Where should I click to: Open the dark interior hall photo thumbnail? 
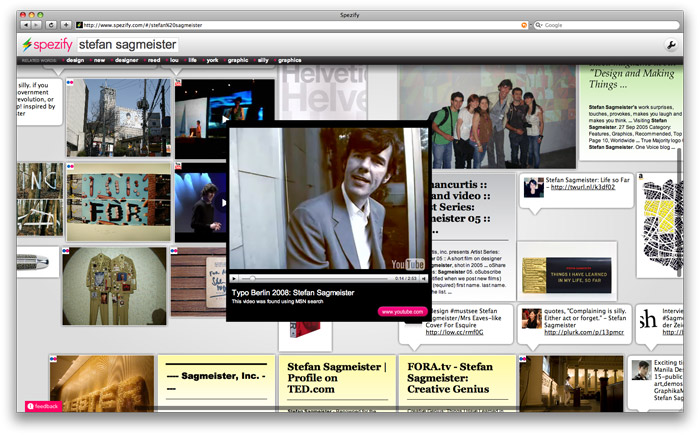(571, 383)
